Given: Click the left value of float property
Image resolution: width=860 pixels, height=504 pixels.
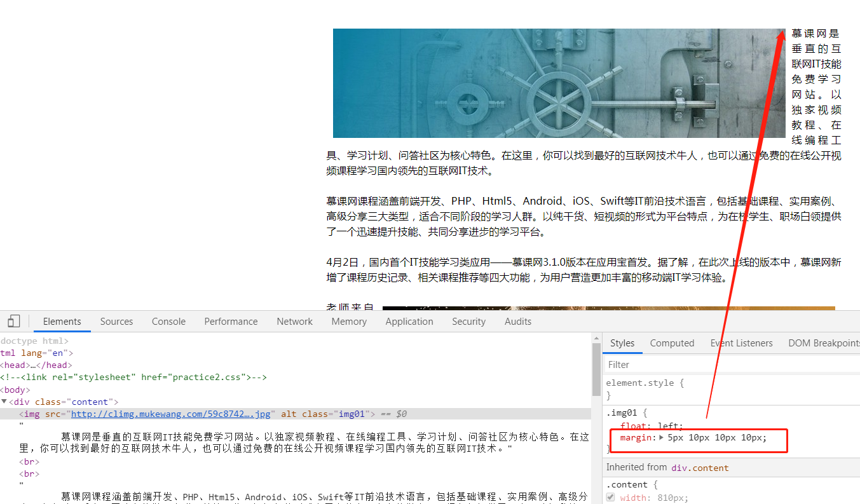Looking at the screenshot, I should (669, 426).
